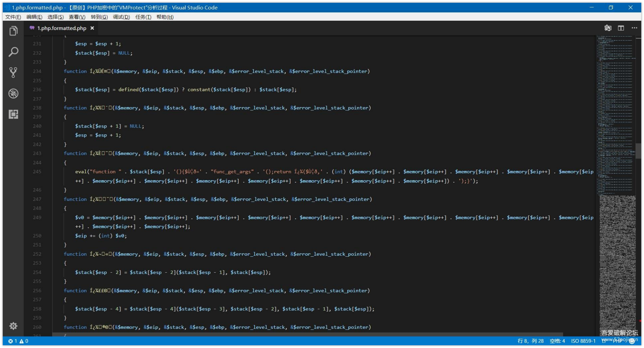Click the feedback smiley in status bar
The image size is (644, 348).
click(x=632, y=341)
